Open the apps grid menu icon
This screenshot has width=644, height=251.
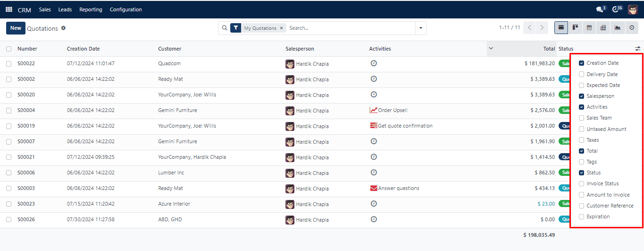[x=9, y=9]
